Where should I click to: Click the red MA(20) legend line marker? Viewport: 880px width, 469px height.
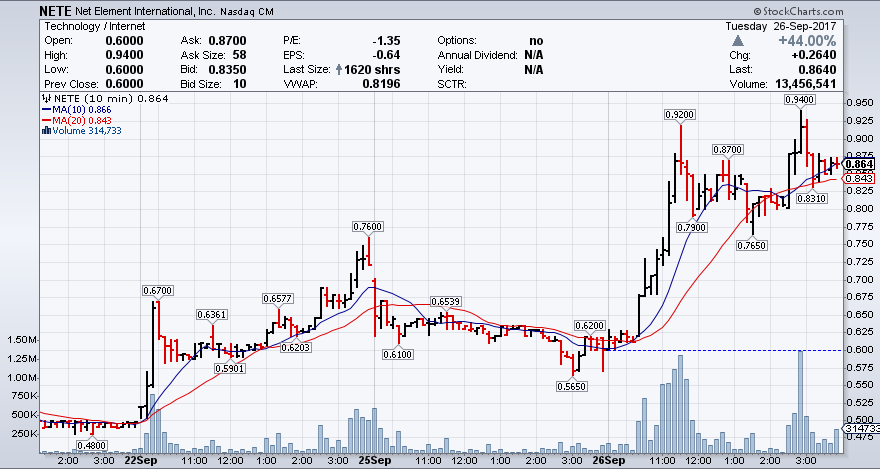pyautogui.click(x=44, y=121)
